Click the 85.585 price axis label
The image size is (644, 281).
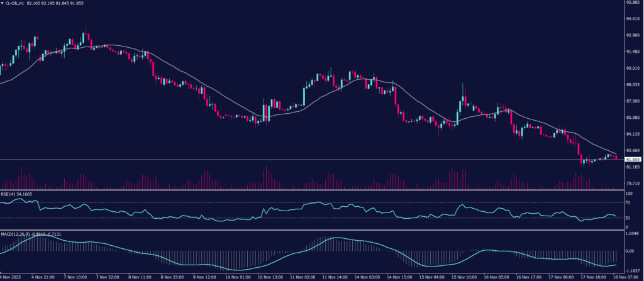pos(632,118)
